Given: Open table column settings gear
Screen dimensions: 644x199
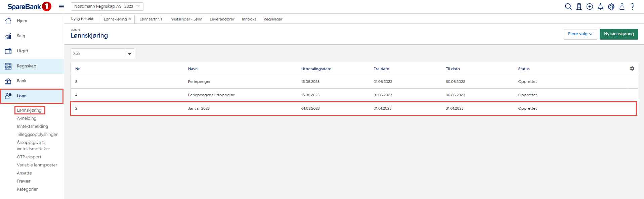Looking at the screenshot, I should pyautogui.click(x=632, y=68).
